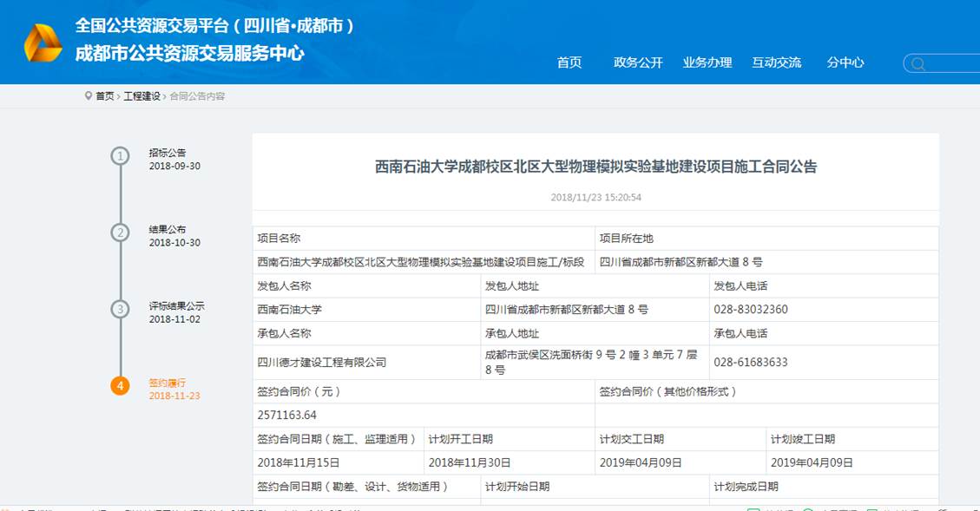The image size is (980, 511).
Task: Click 签约合同日期（勘差、设计、货物适用） header
Action: point(367,487)
